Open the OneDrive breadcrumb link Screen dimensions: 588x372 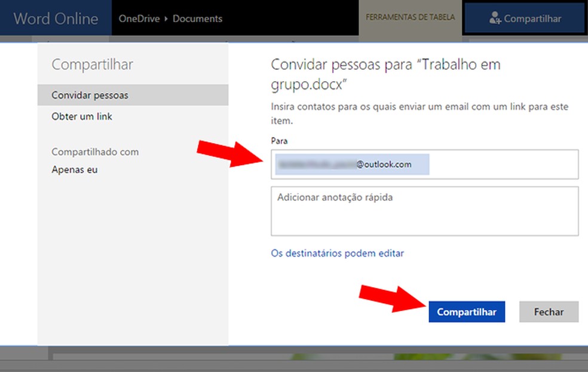(x=139, y=19)
